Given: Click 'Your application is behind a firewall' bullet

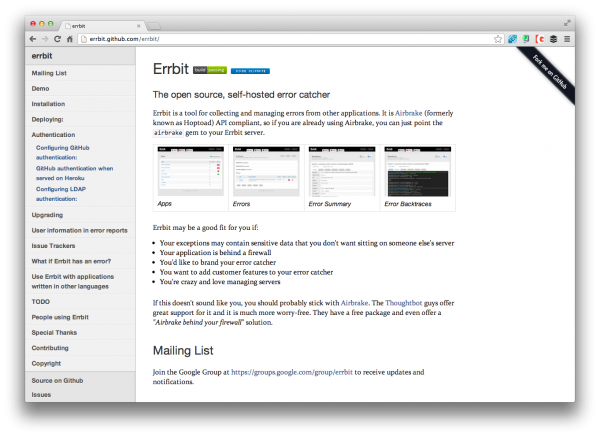Looking at the screenshot, I should coord(215,253).
